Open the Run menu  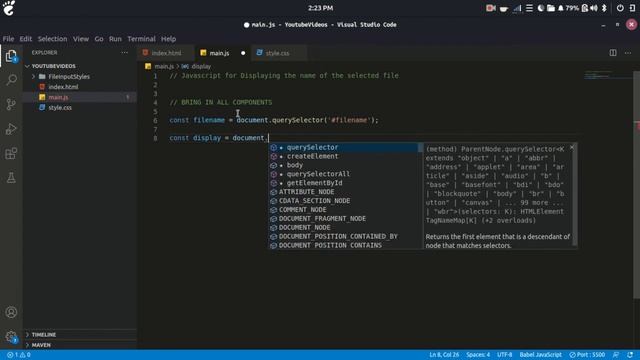pyautogui.click(x=115, y=39)
